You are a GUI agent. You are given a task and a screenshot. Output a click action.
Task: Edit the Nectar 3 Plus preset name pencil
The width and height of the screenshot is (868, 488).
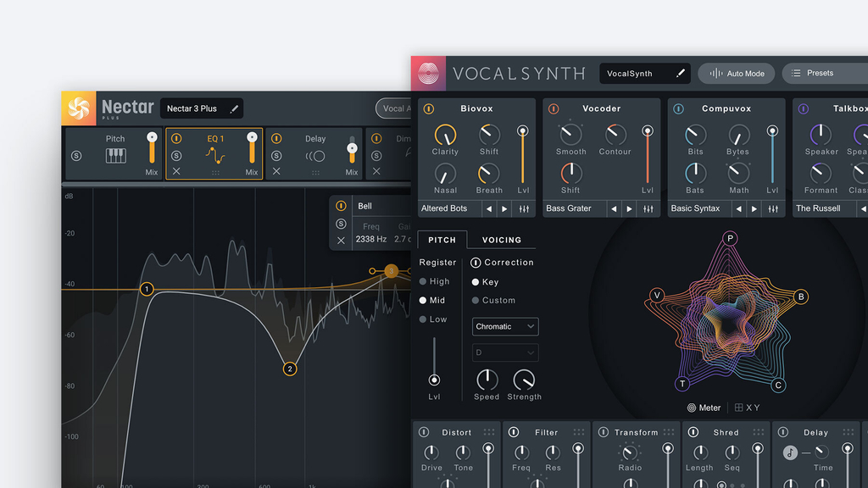pyautogui.click(x=234, y=109)
